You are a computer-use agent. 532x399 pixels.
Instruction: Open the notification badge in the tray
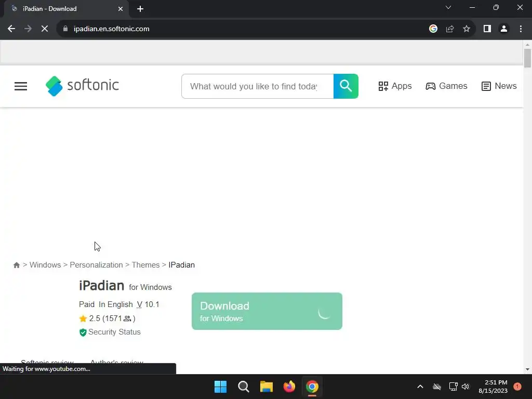[x=517, y=387]
